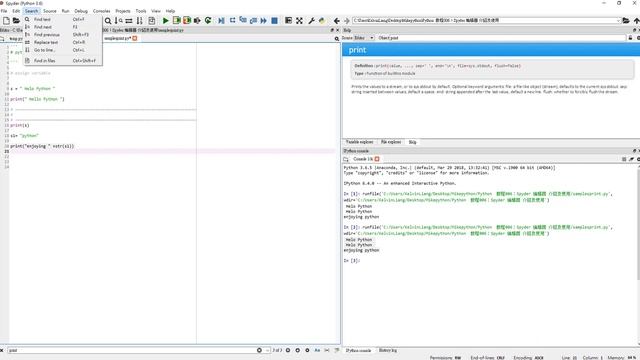
Task: Run the current cell
Action: (176, 20)
